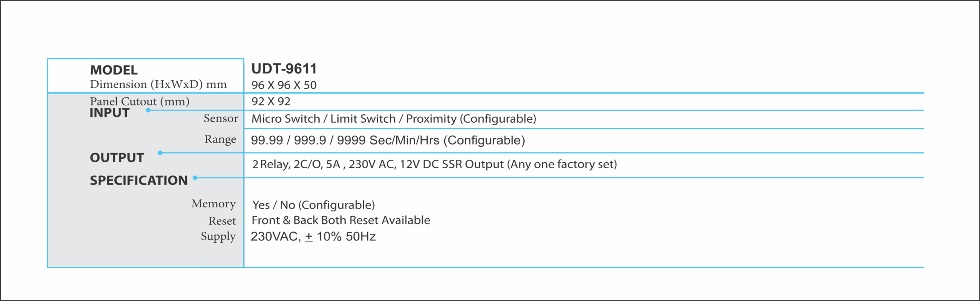Click the blue dot beside SPECIFICATION

(x=195, y=178)
